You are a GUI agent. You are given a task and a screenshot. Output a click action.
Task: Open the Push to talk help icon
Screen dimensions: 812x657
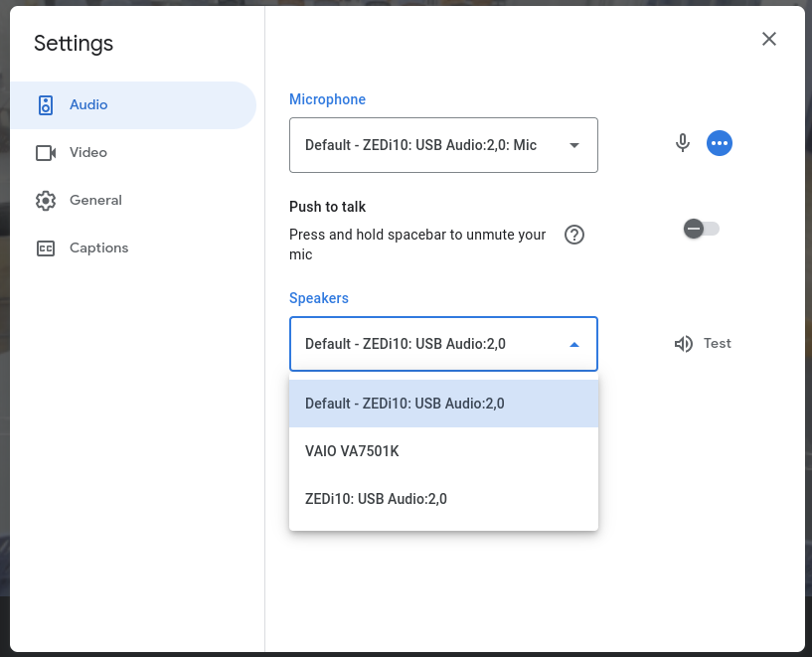click(x=573, y=236)
